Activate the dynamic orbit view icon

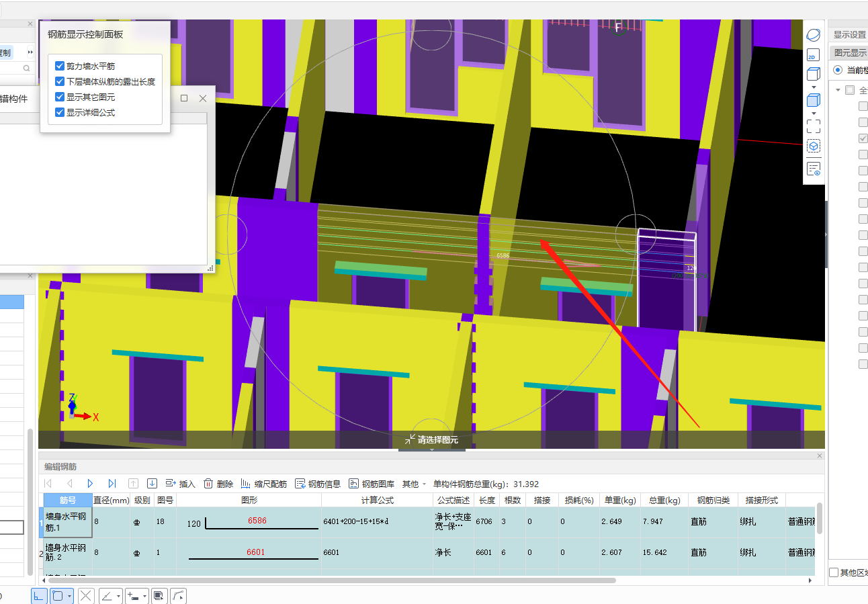pyautogui.click(x=813, y=34)
